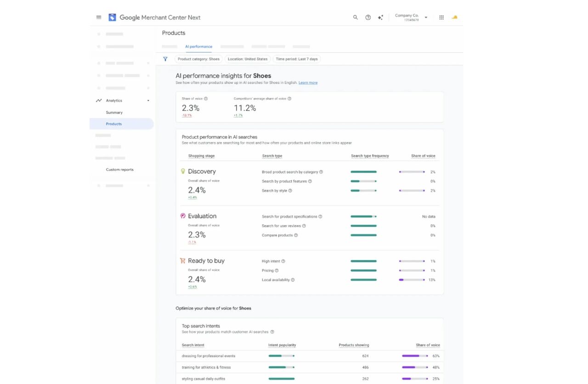Click info icon for Pricing

tap(277, 271)
